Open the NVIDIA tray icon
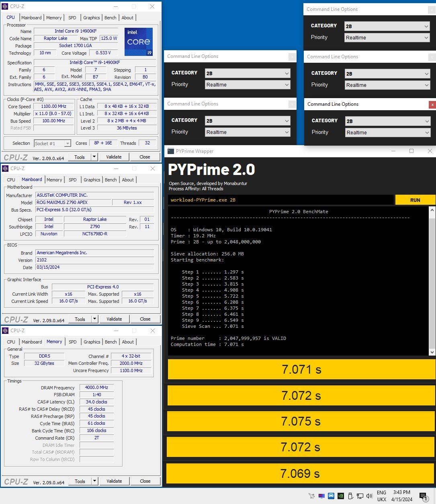 pyautogui.click(x=340, y=496)
